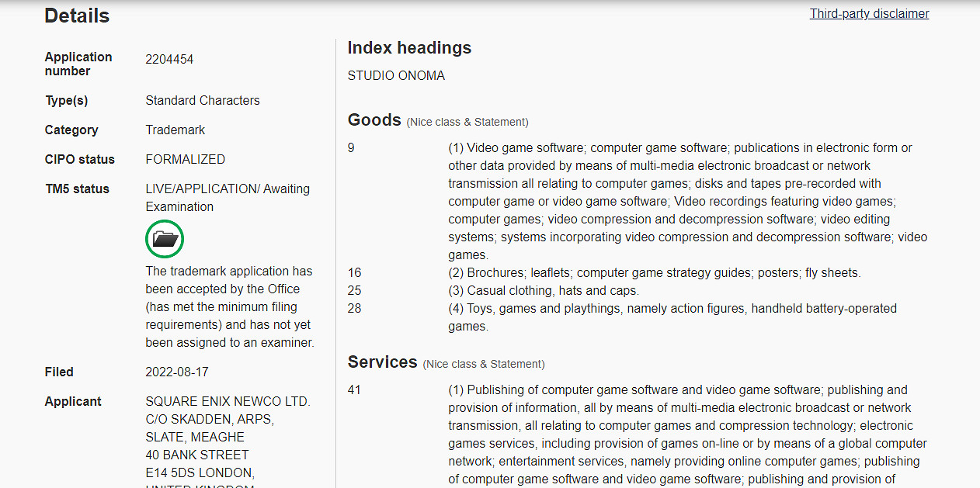Click Nice class number 16 for brochures
Screen dimensions: 980x488
pyautogui.click(x=354, y=272)
